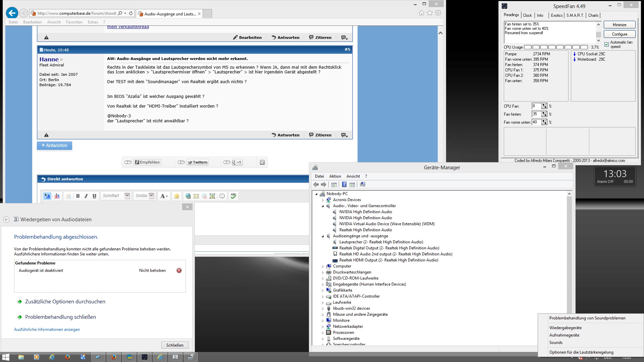Image resolution: width=644 pixels, height=362 pixels.
Task: Click the insert image icon in editor
Action: coord(212,196)
